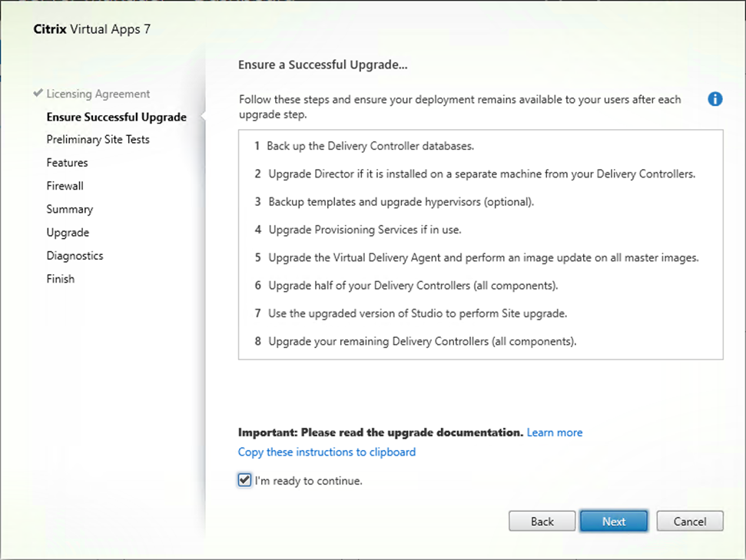Uncheck the I'm ready to continue checkbox
The image size is (746, 560).
tap(244, 480)
